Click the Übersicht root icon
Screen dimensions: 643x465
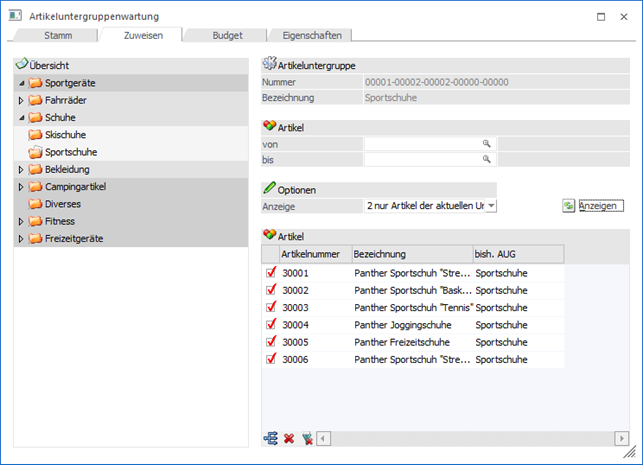click(22, 64)
